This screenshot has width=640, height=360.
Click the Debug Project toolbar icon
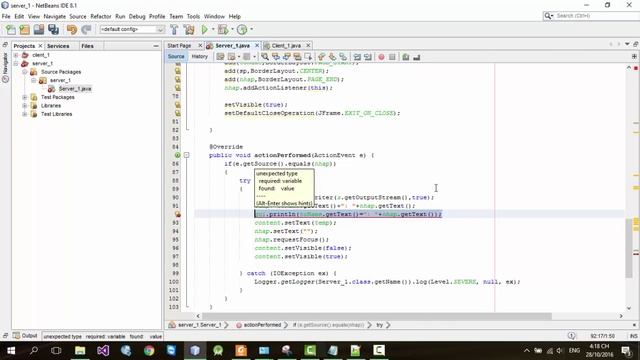pos(223,29)
